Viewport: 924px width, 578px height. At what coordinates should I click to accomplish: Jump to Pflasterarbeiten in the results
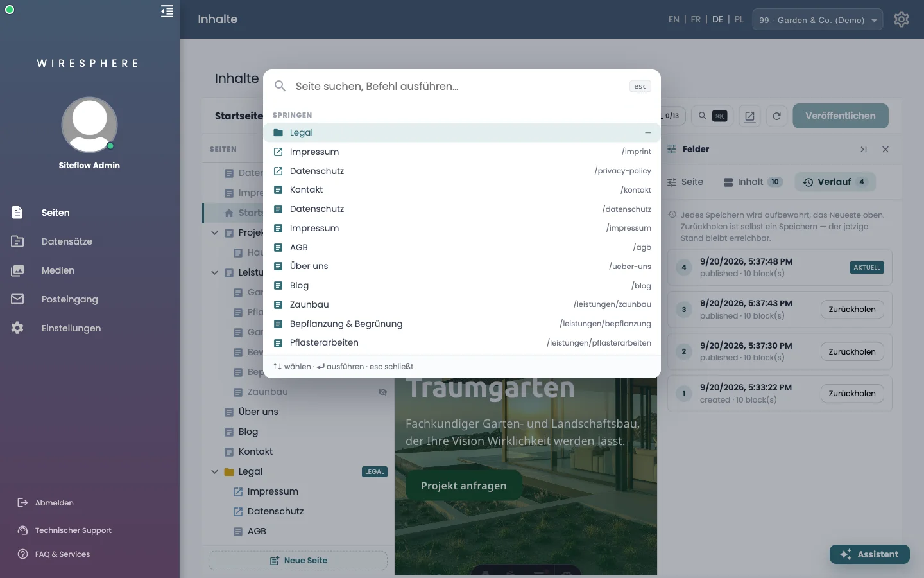click(462, 342)
